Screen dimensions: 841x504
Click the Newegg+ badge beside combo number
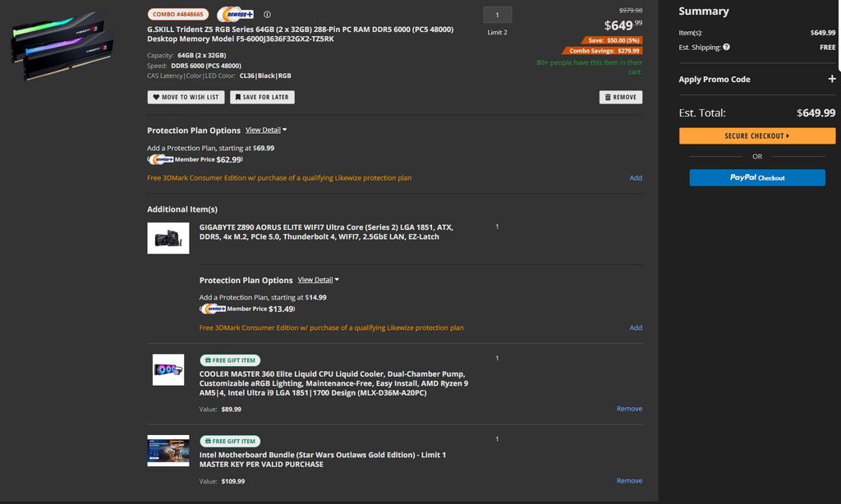[236, 14]
